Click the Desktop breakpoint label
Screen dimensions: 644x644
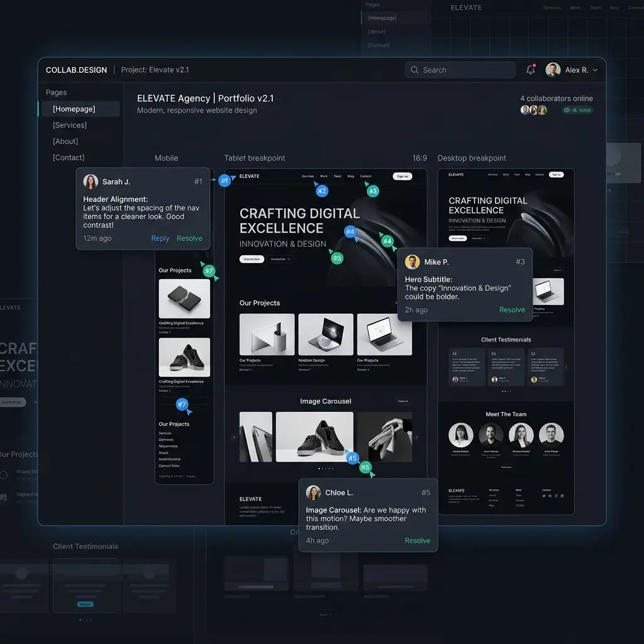pos(472,158)
